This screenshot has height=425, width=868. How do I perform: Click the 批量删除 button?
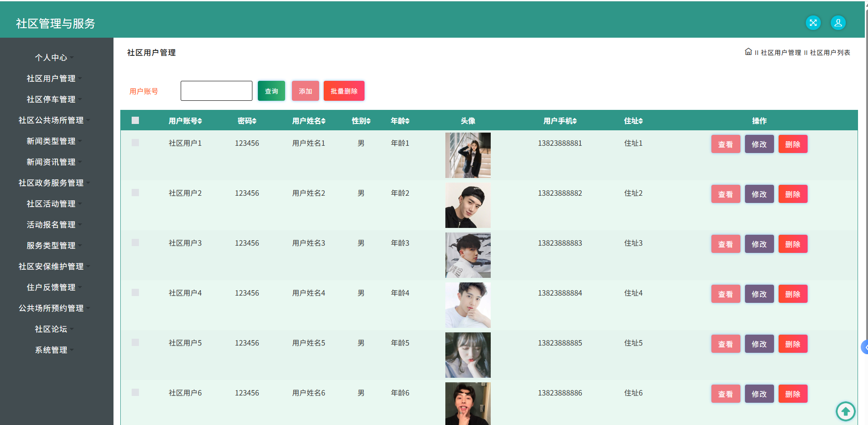(344, 91)
